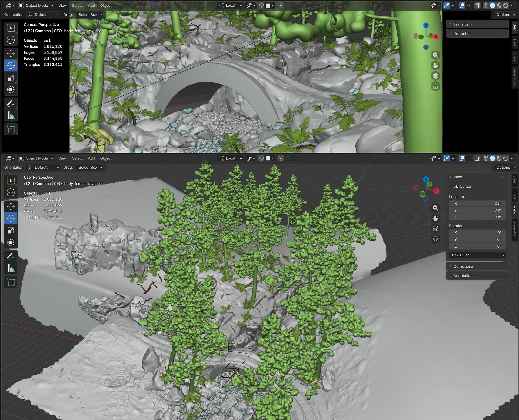Open Add menu in bottom viewport header
519x420 pixels.
tap(91, 158)
